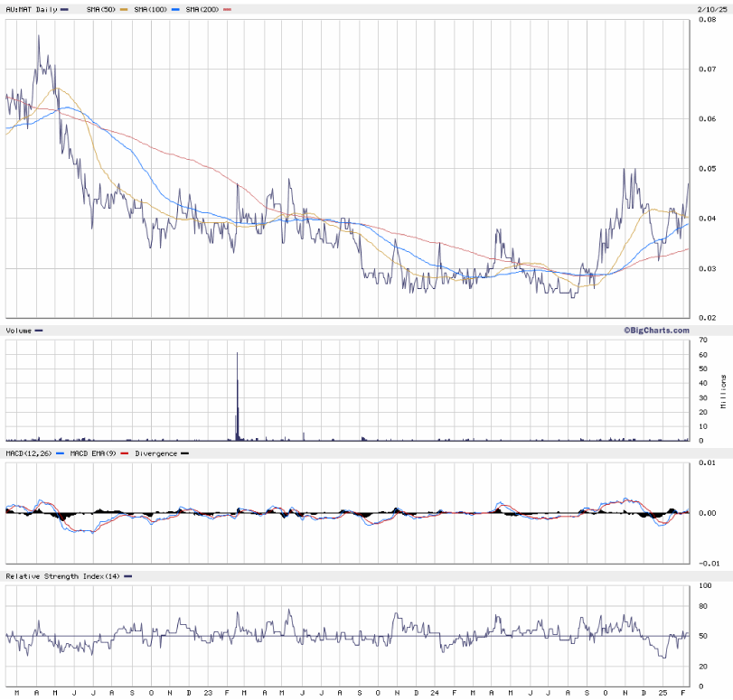
Task: Click the SMA(100) blue legend swatch
Action: (176, 9)
